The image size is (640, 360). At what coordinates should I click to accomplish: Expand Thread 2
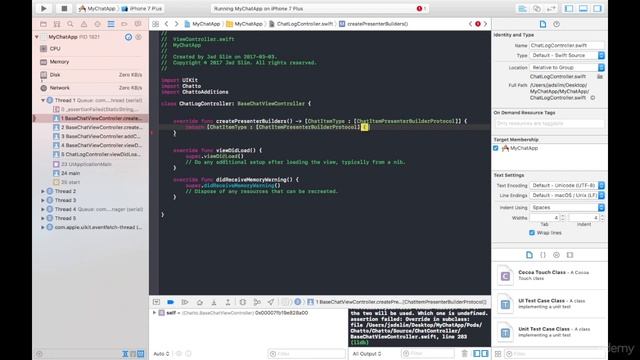point(43,191)
